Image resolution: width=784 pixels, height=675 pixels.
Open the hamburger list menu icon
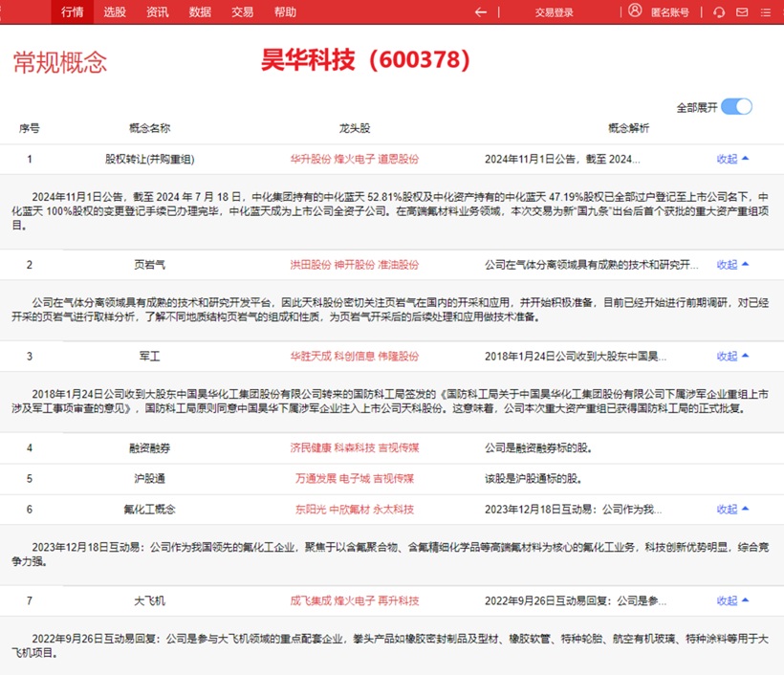[766, 12]
